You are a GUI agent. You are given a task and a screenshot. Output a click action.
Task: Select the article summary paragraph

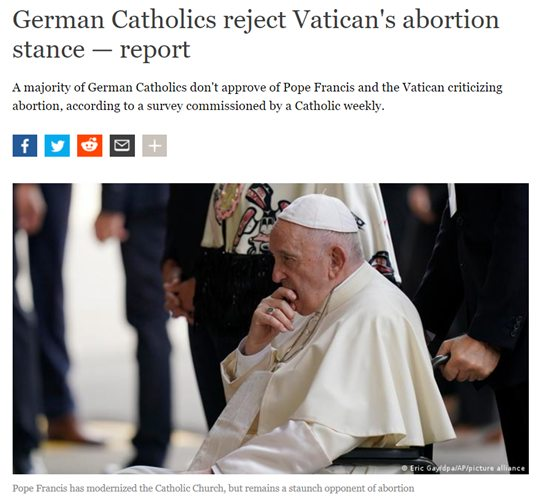(257, 97)
